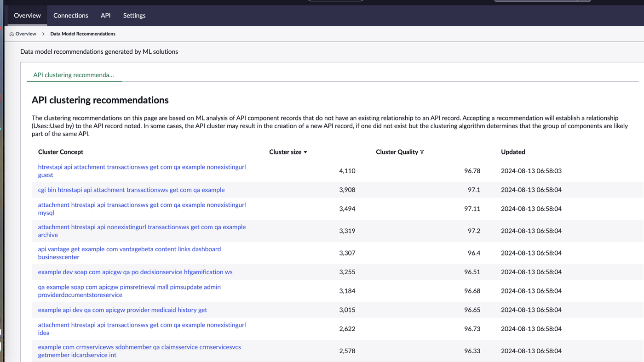Click the home icon in breadcrumb
This screenshot has height=362, width=644.
(11, 34)
